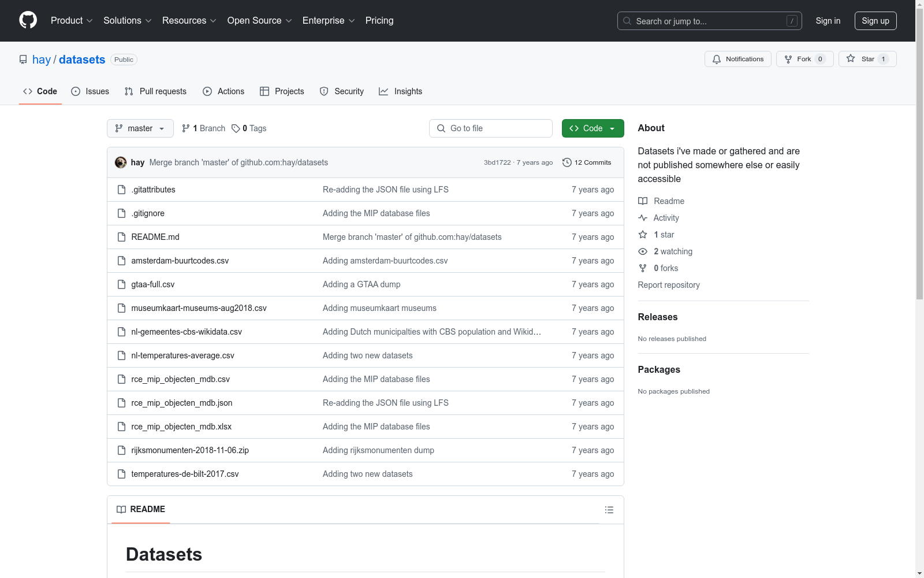
Task: Open the Packages heading link
Action: (659, 369)
